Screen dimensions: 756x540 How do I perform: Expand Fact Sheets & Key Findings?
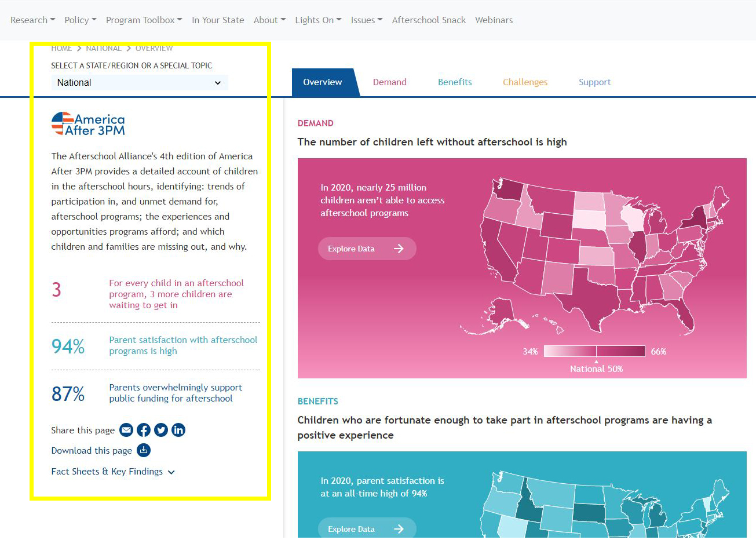(x=113, y=472)
